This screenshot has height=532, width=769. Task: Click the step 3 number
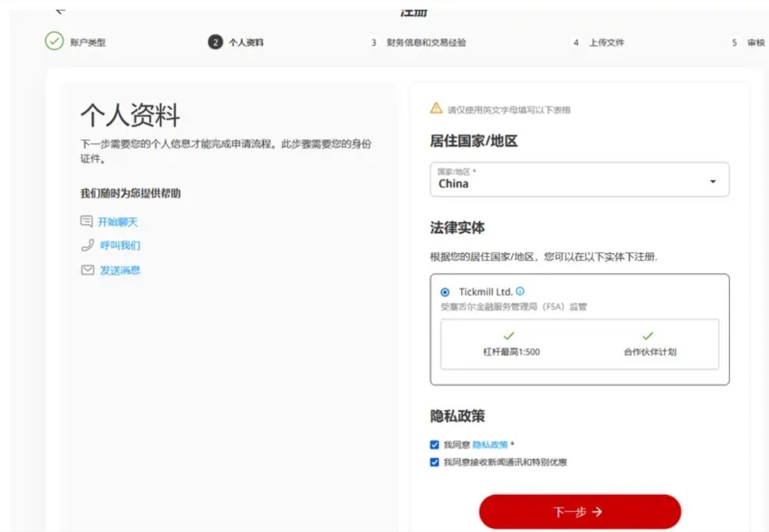tap(374, 42)
